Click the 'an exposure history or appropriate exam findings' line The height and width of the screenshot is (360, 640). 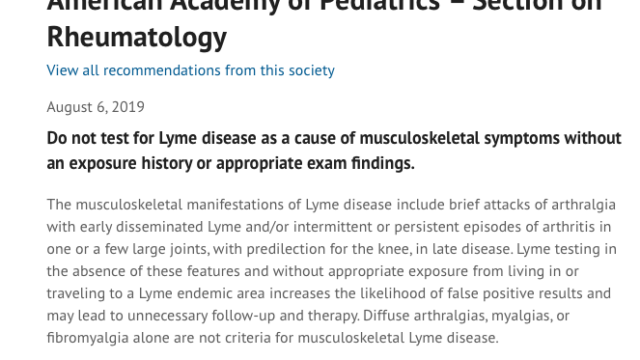pos(231,163)
